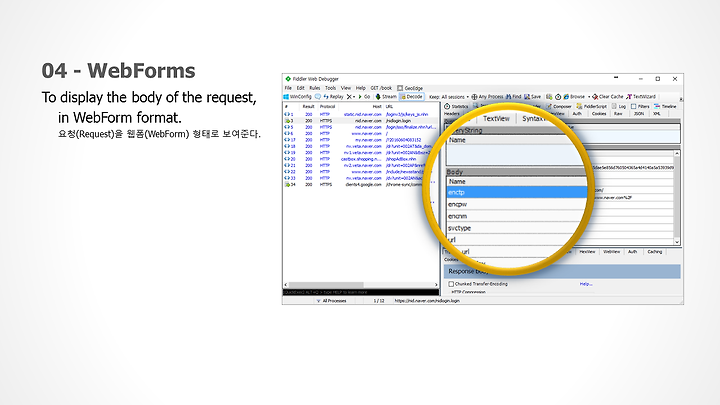Open the Tools menu
Image resolution: width=720 pixels, height=405 pixels.
(x=331, y=88)
